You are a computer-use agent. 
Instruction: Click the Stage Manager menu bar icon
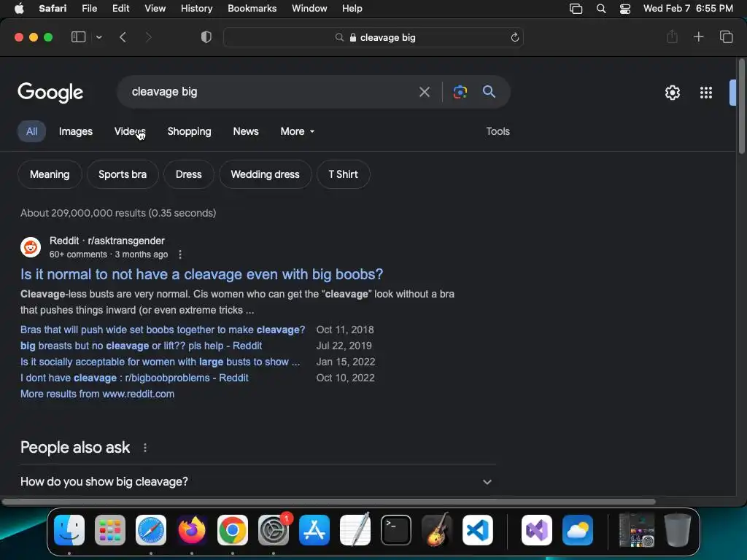576,9
